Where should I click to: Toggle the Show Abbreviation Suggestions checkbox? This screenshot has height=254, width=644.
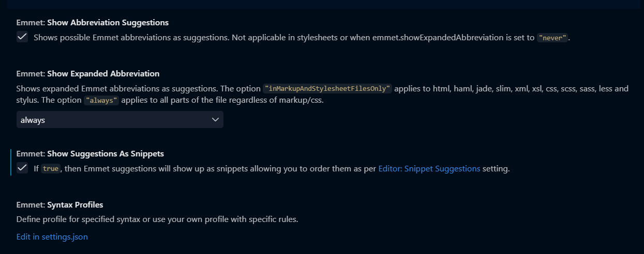tap(22, 37)
